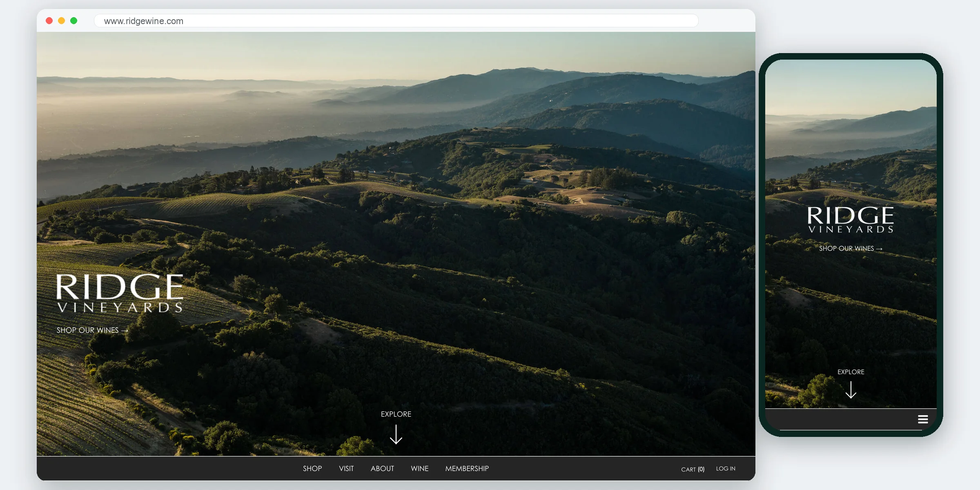Click the yellow minimize window dot
The image size is (980, 490).
[x=61, y=21]
